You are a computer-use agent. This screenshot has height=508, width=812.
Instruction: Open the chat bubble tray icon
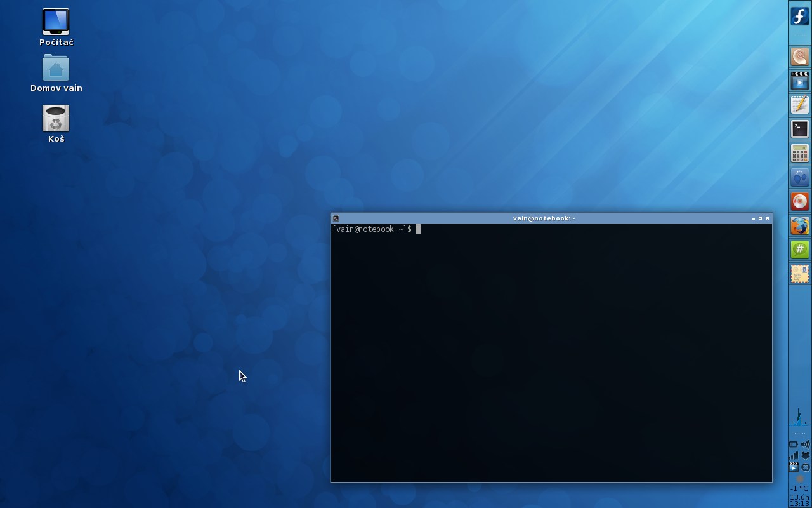[806, 467]
